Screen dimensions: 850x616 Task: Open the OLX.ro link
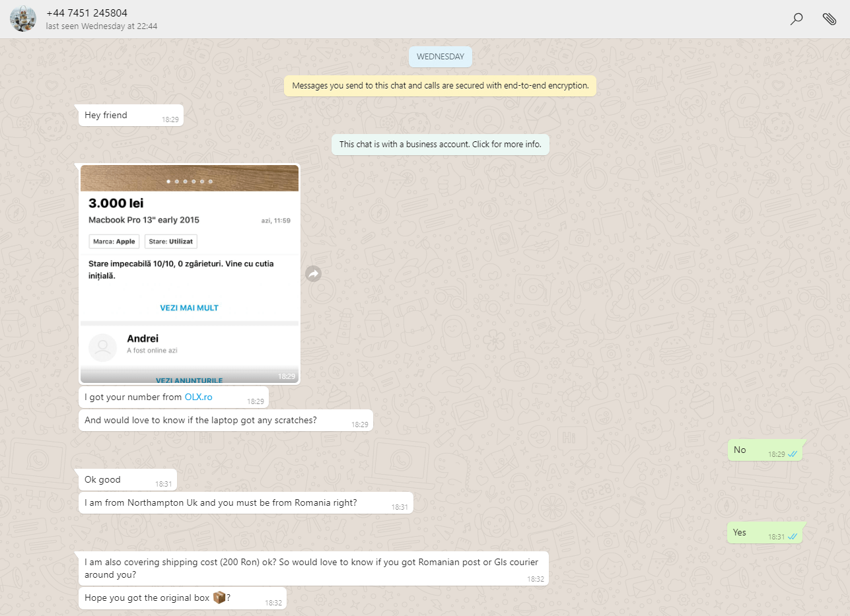click(198, 397)
